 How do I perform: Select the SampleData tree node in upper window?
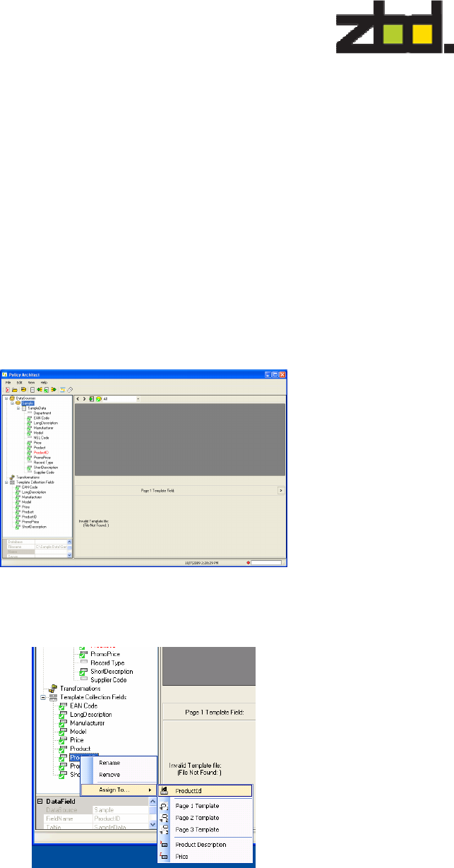(x=37, y=408)
